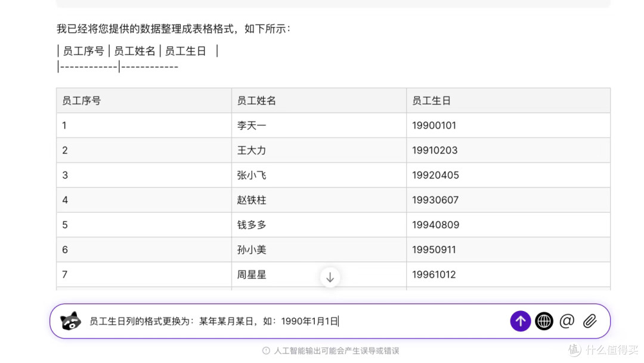
Task: Click employee number 4 cell
Action: click(x=144, y=200)
